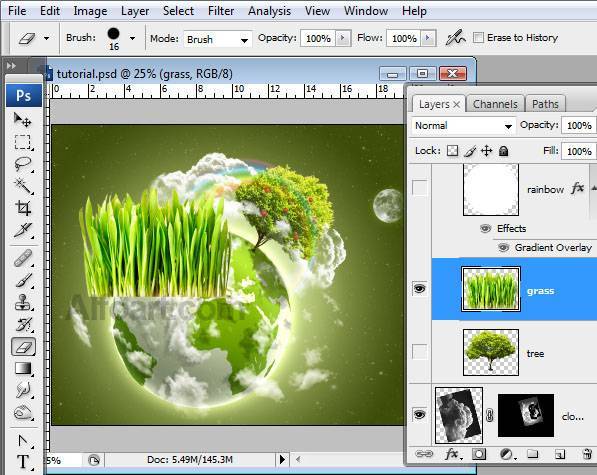Toggle Effects eye on rainbow layer

pyautogui.click(x=485, y=228)
